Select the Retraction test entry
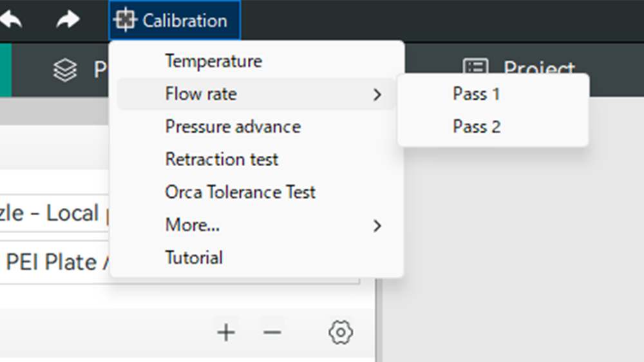Screen dimensions: 644x362 [x=222, y=160]
